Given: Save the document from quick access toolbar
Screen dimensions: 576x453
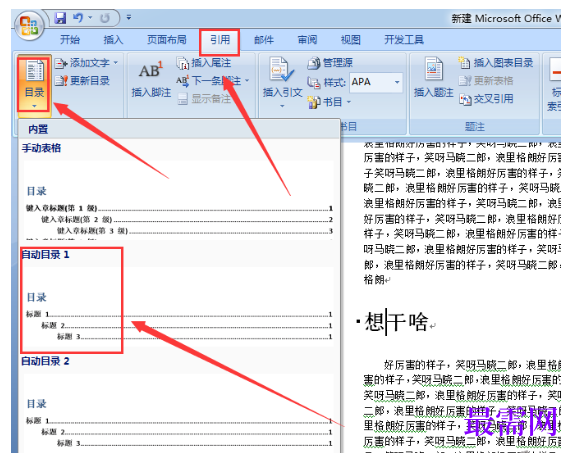Looking at the screenshot, I should coord(60,18).
